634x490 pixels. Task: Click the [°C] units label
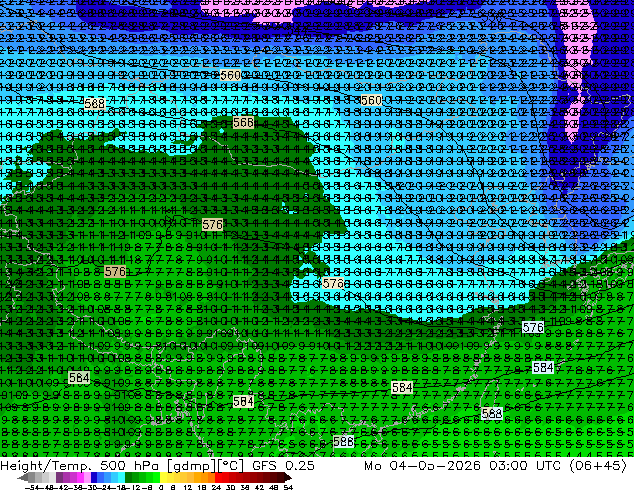click(231, 465)
